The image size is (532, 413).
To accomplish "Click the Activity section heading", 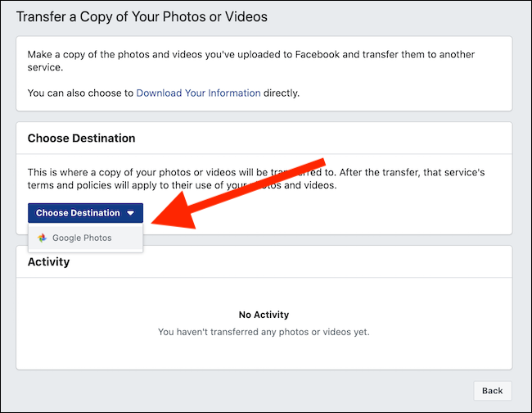I will click(x=48, y=262).
